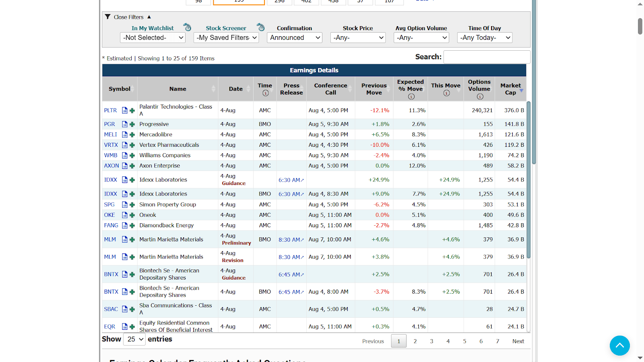Click the AXON document icon
Image resolution: width=644 pixels, height=362 pixels.
click(x=125, y=166)
